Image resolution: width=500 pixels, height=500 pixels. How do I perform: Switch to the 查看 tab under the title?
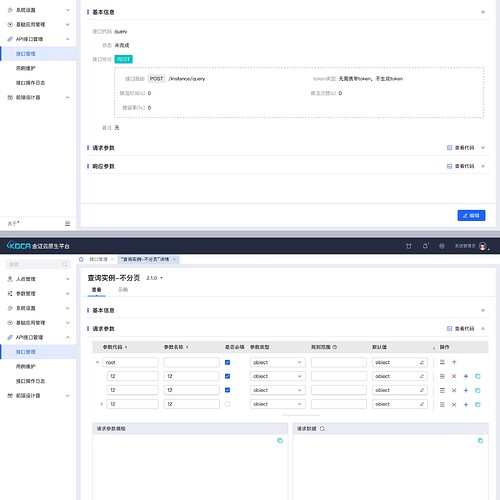click(x=97, y=289)
